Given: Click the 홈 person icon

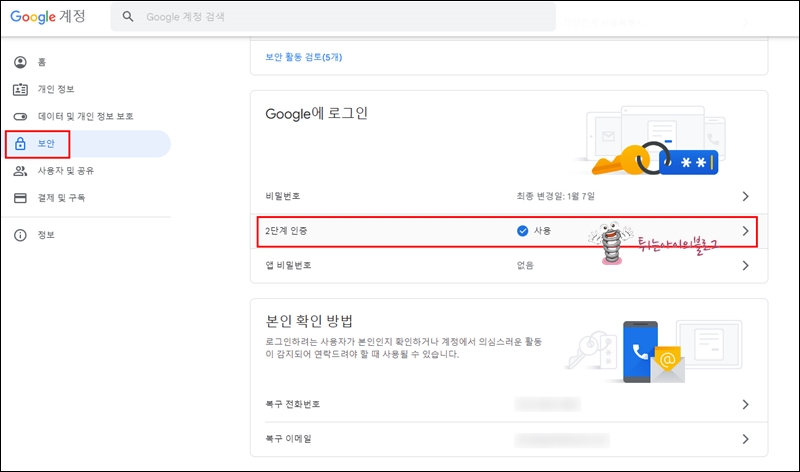Looking at the screenshot, I should pos(20,62).
